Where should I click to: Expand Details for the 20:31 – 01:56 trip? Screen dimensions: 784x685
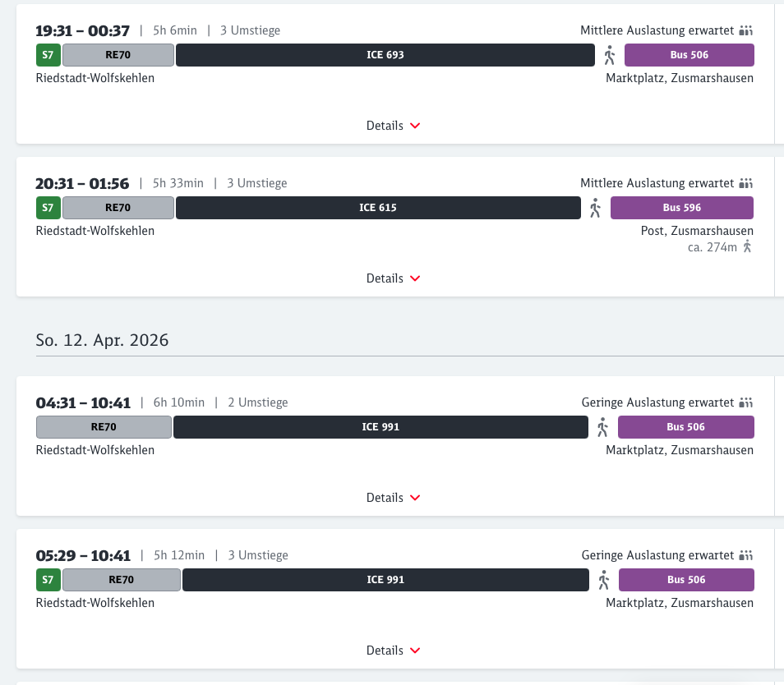coord(393,278)
